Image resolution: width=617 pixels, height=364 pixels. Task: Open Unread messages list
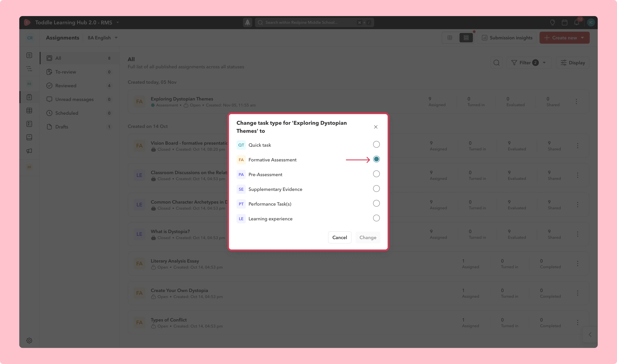[79, 99]
